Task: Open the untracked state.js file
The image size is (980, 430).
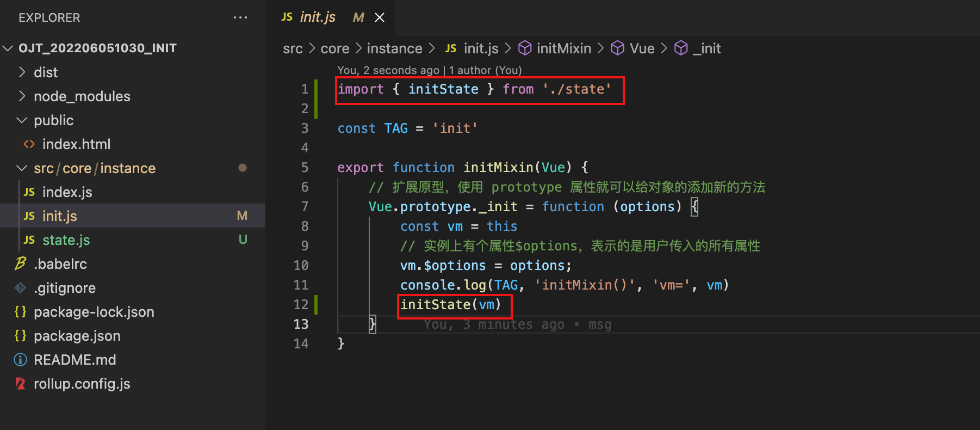Action: [x=133, y=239]
